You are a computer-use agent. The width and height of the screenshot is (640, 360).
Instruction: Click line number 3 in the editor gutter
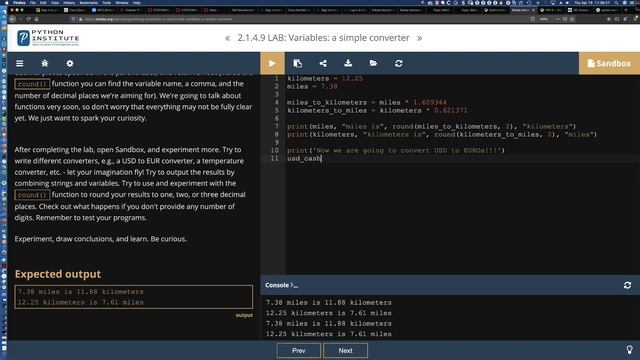click(276, 94)
